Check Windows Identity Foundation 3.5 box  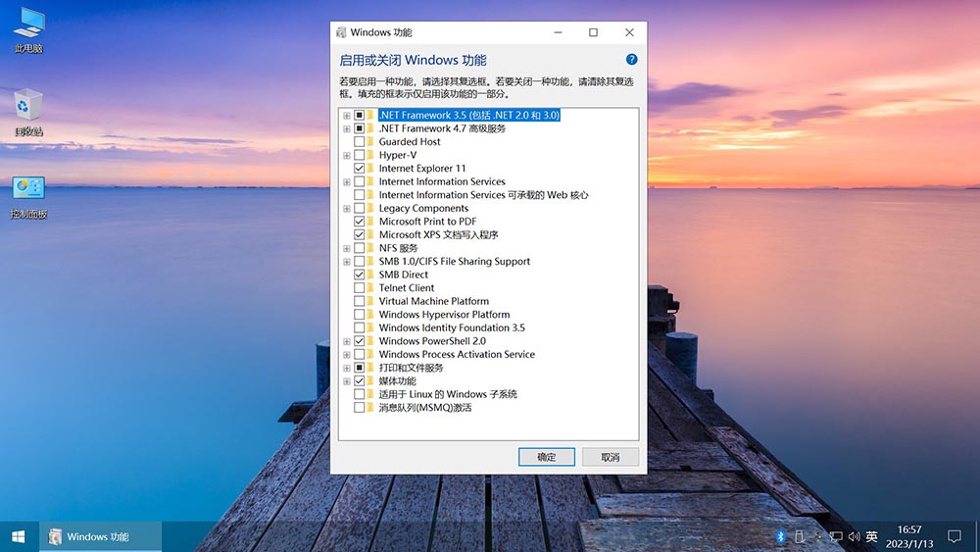360,327
